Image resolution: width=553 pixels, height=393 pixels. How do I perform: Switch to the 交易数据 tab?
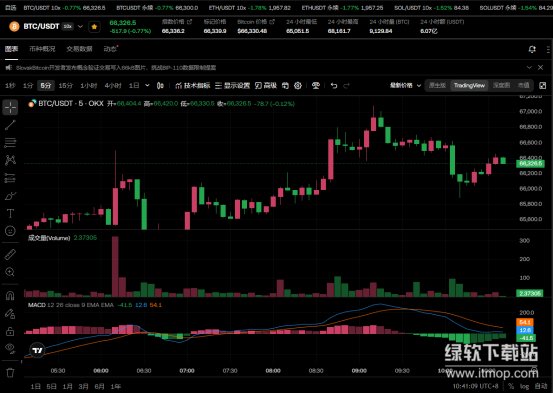click(x=79, y=49)
